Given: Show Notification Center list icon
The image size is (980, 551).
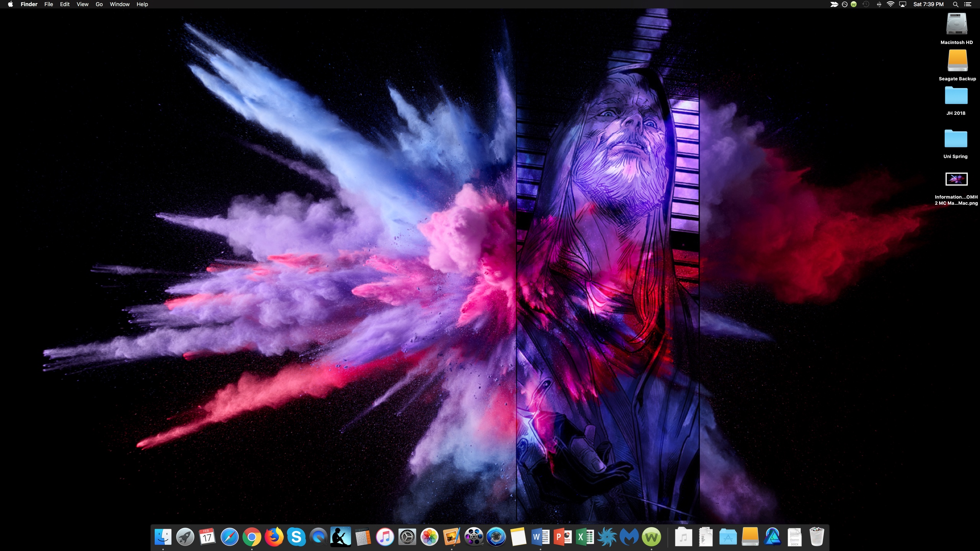Looking at the screenshot, I should click(x=968, y=4).
